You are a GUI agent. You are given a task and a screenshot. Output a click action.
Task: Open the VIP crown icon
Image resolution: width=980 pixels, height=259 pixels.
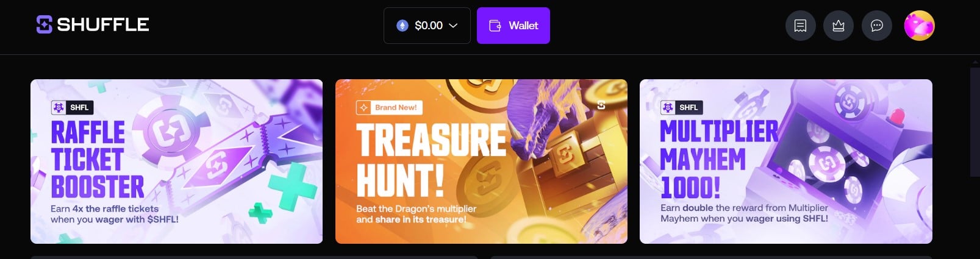click(x=839, y=26)
